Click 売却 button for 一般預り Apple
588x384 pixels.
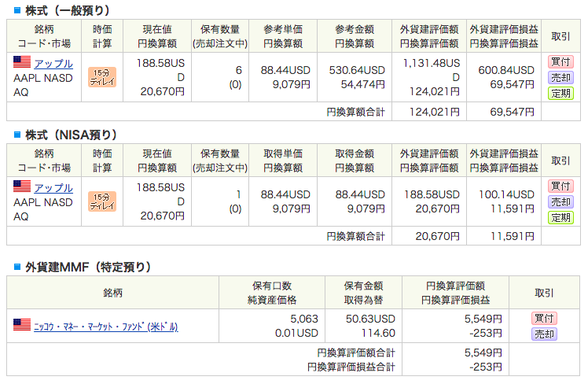pos(560,77)
